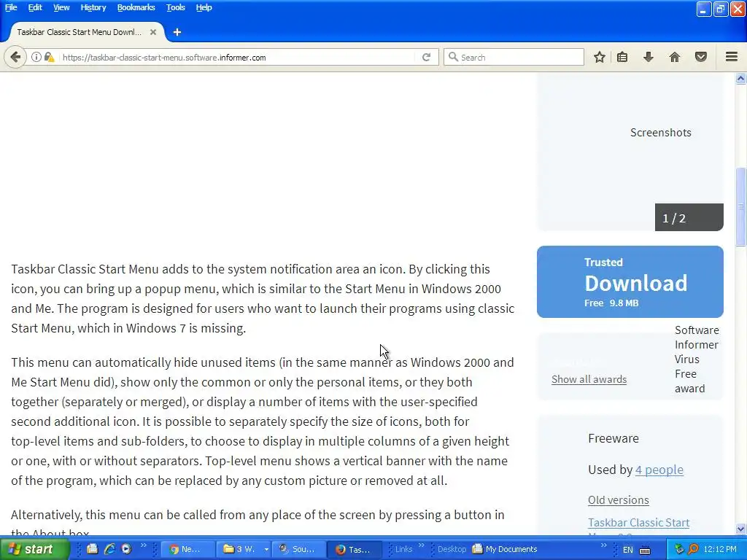Switch to Sou... taskbar button
747x560 pixels.
click(x=298, y=549)
